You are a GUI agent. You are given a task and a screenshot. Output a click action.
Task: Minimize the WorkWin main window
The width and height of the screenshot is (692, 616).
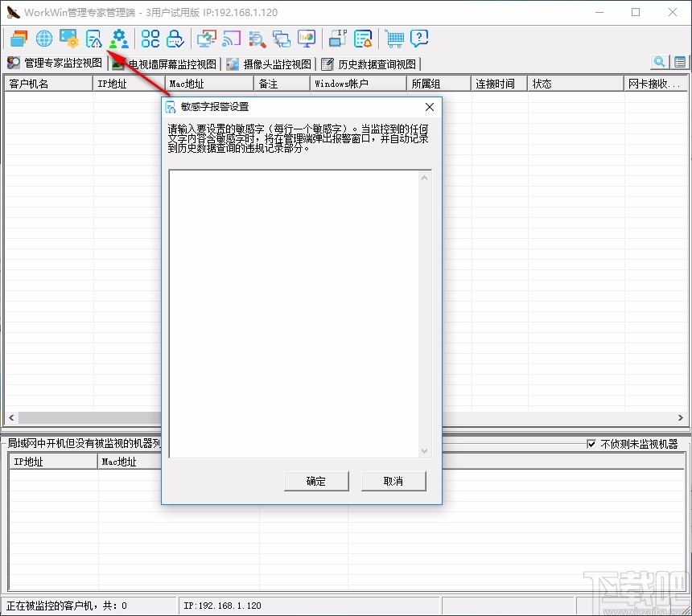coord(599,12)
